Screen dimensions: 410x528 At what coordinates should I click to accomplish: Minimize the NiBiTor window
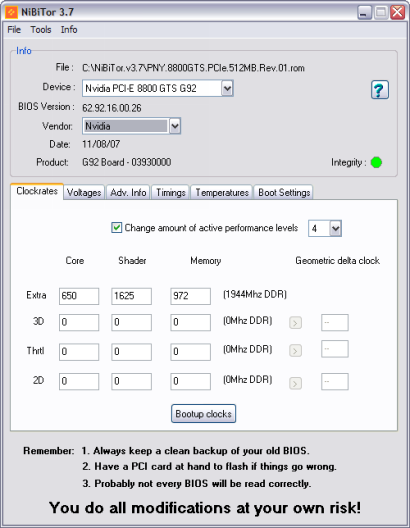[x=364, y=13]
